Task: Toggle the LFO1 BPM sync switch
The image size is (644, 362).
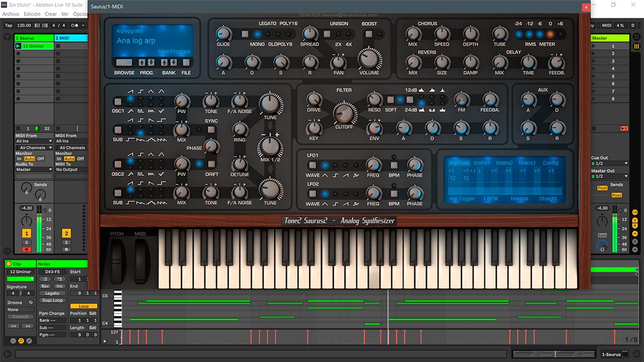Action: coord(394,166)
